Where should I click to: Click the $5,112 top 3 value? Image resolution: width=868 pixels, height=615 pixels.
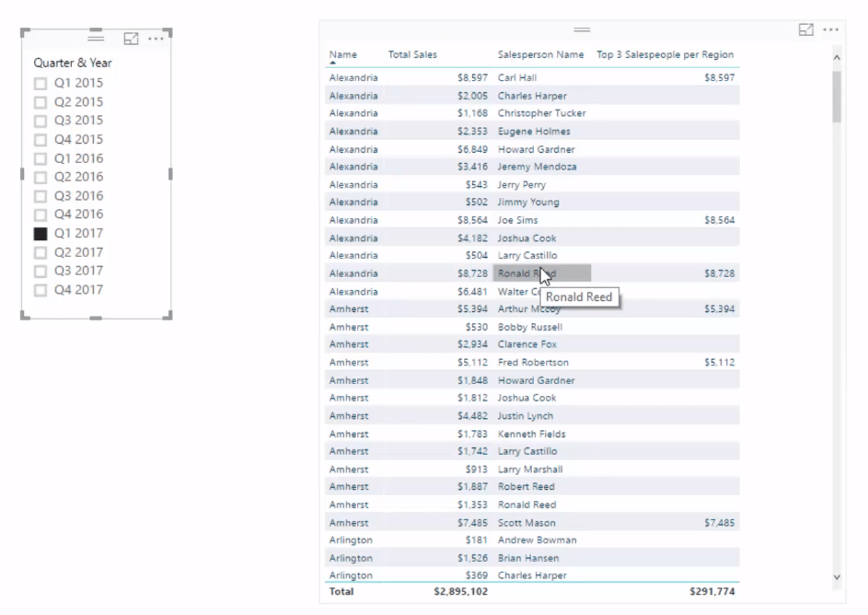click(x=719, y=363)
